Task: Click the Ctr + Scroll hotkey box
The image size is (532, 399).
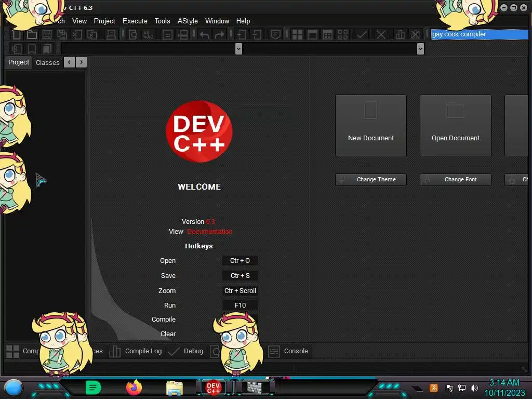Action: click(240, 291)
